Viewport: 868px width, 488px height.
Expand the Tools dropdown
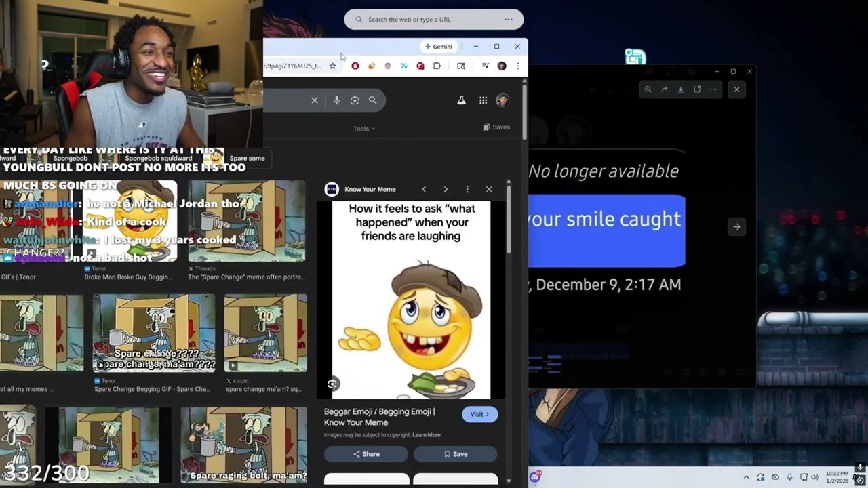tap(363, 129)
